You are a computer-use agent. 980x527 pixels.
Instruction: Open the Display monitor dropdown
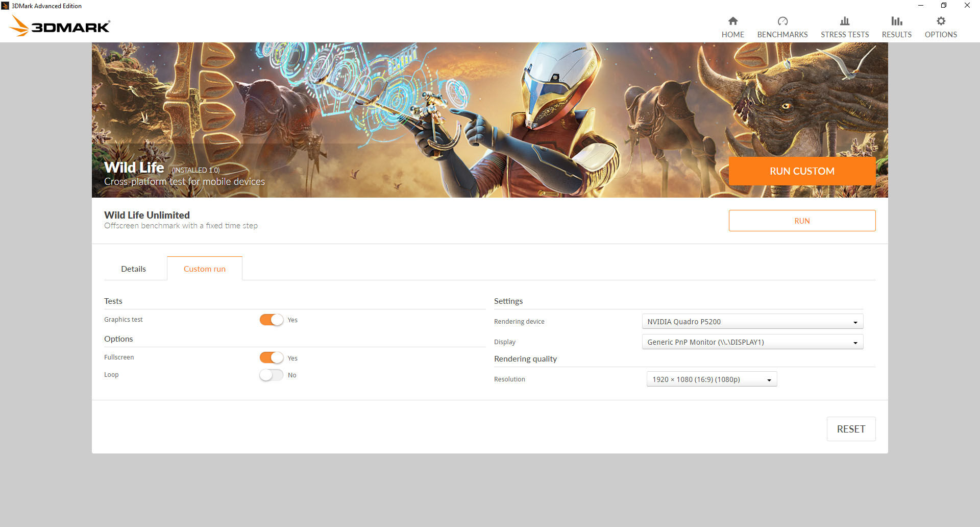coord(752,342)
